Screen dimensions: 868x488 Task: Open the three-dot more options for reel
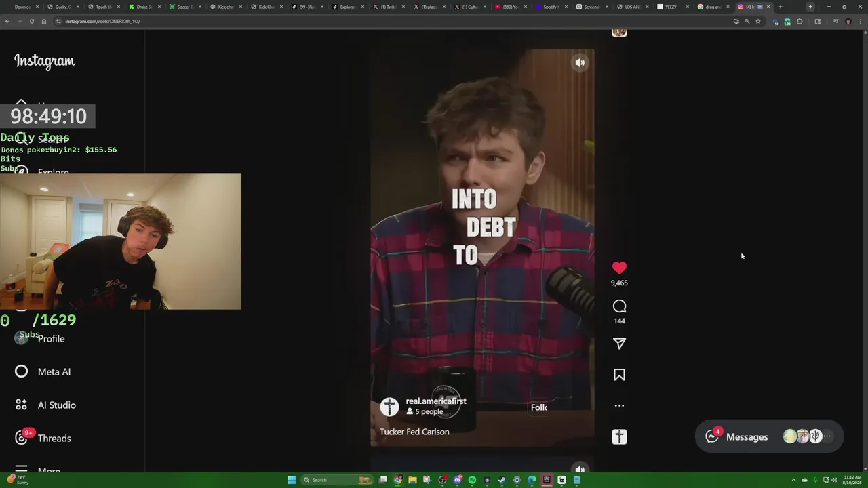pyautogui.click(x=619, y=405)
